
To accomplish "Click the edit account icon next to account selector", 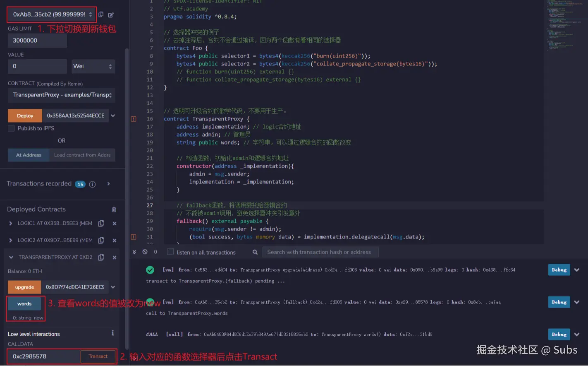I will coord(111,15).
